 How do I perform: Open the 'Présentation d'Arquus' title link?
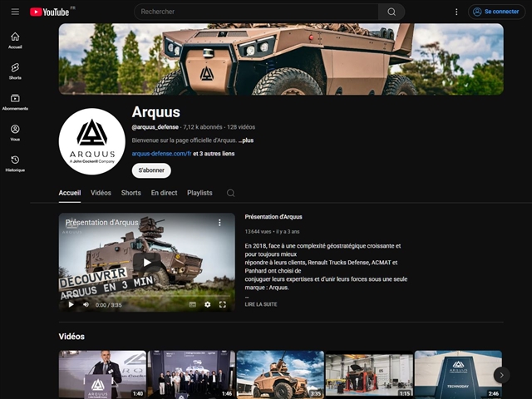(x=273, y=217)
